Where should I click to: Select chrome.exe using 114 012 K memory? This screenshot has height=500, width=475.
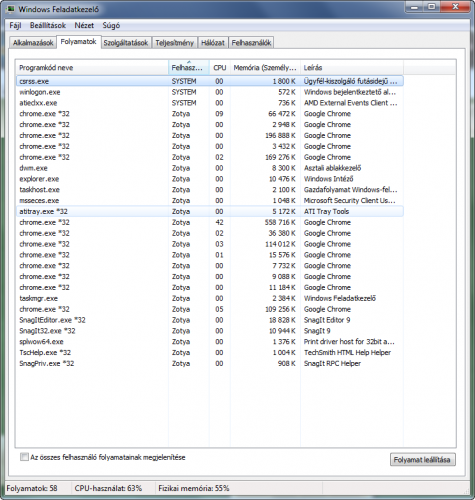point(210,244)
